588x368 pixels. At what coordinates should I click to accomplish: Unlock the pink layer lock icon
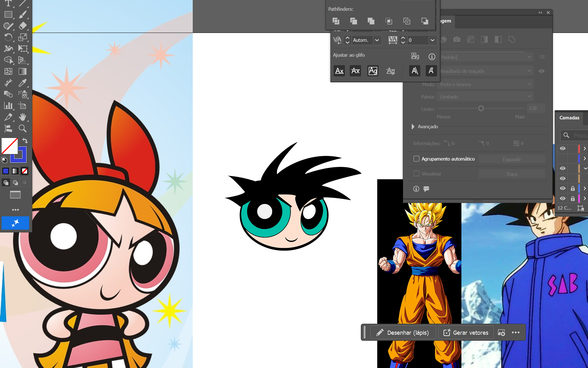pos(572,199)
